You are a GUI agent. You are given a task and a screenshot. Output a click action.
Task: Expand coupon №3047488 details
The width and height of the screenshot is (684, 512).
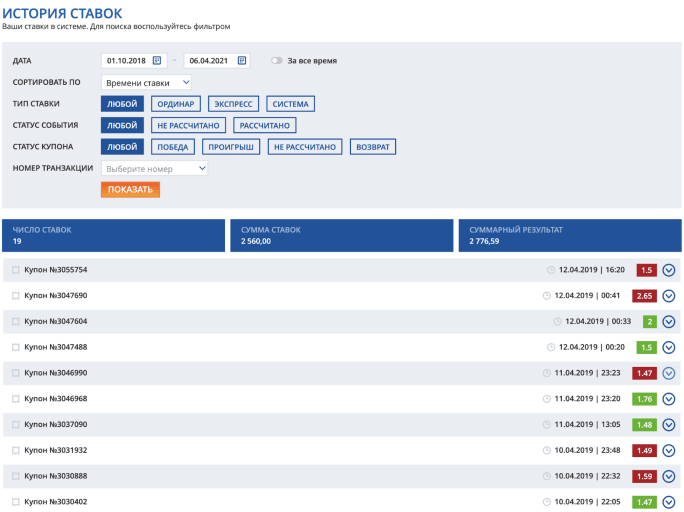point(669,347)
